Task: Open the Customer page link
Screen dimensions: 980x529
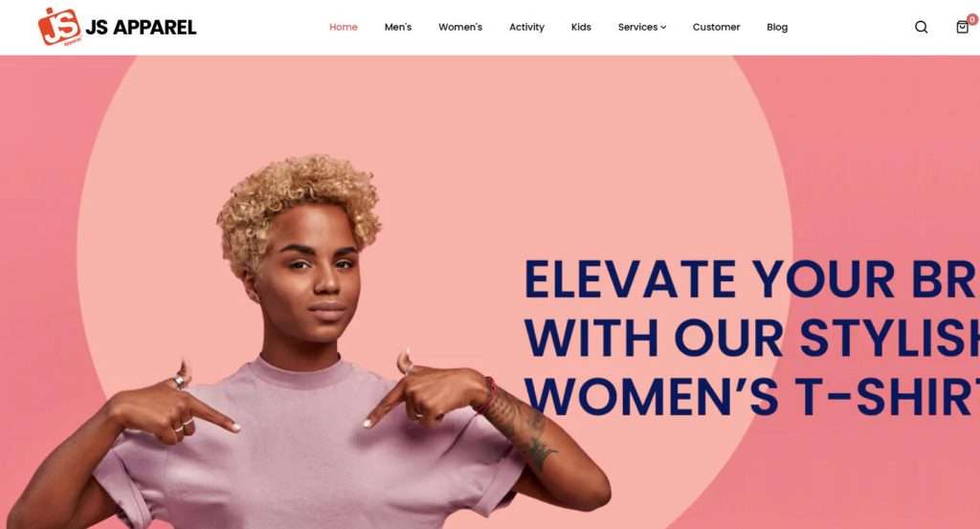Action: coord(716,27)
